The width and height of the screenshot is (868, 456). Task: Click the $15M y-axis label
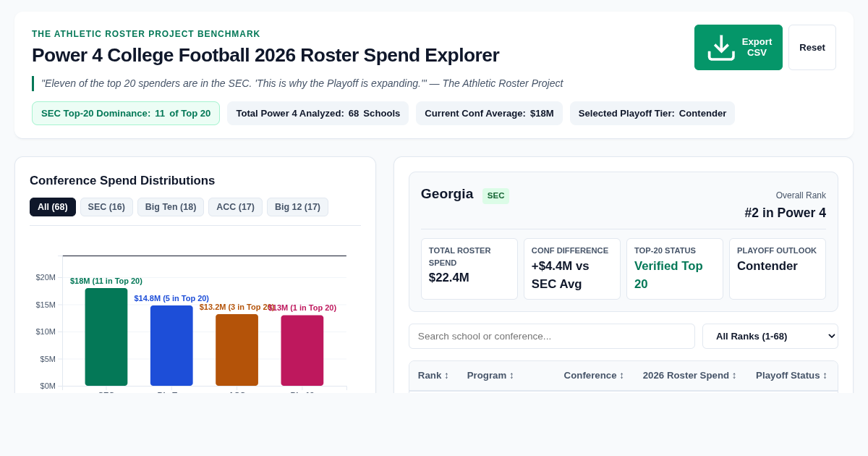coord(46,305)
